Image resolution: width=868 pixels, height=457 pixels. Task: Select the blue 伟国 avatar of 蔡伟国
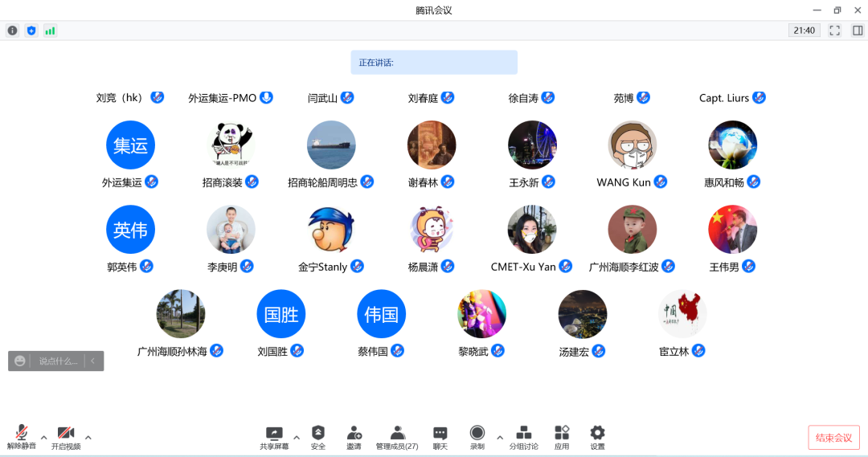(382, 314)
